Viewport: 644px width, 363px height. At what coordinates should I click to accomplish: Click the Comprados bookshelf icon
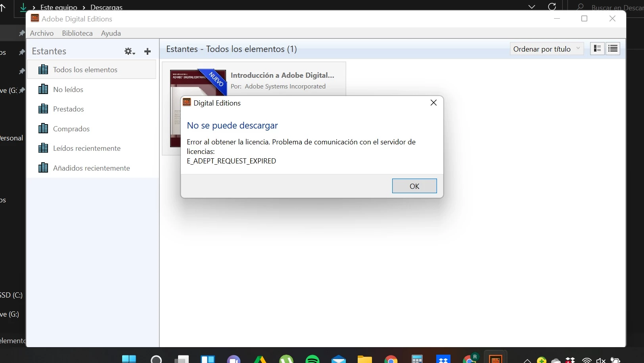click(43, 129)
